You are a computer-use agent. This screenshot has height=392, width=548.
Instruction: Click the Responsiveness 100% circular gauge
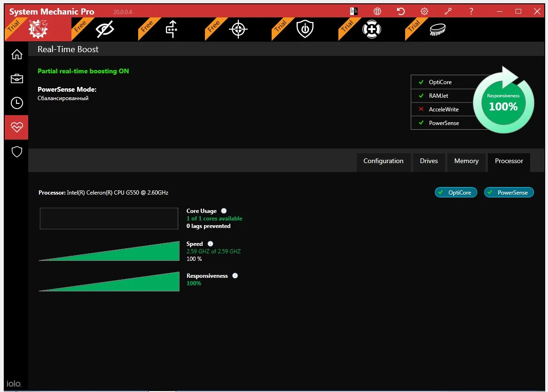[503, 102]
